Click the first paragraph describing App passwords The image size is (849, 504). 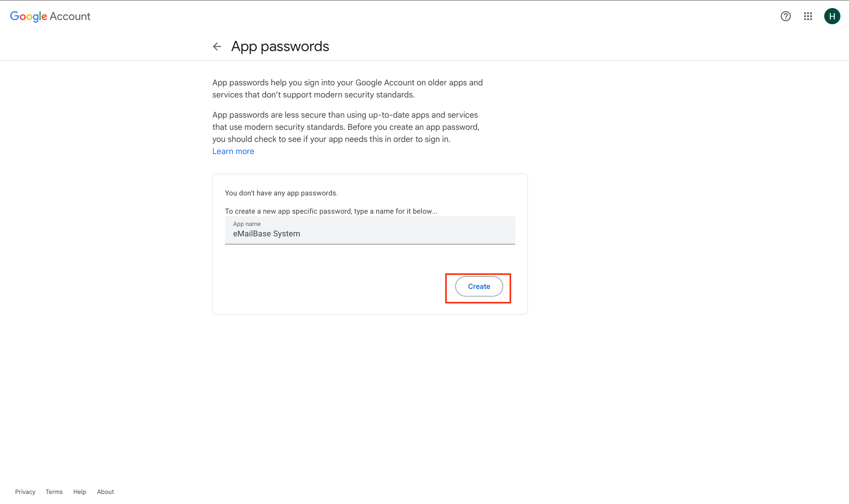347,89
